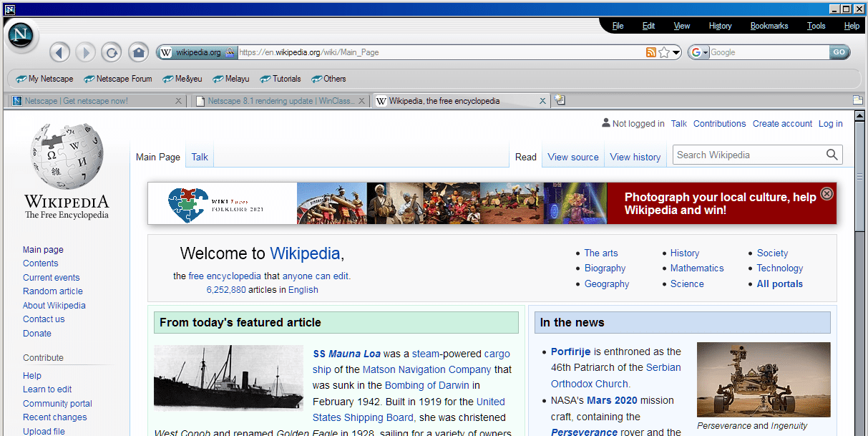
Task: Click the RSS feed icon in the address bar
Action: [650, 52]
